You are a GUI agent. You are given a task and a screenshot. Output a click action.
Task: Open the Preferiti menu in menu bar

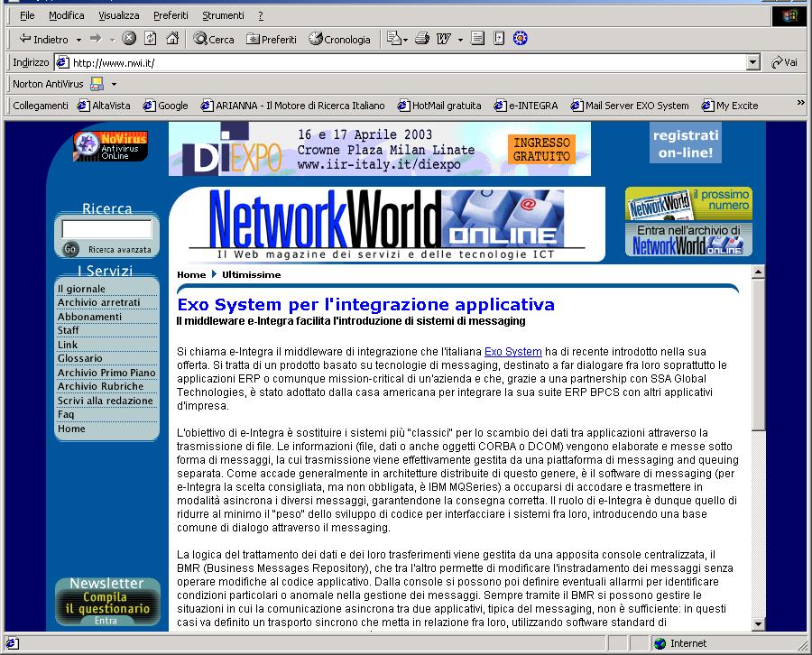(x=171, y=15)
